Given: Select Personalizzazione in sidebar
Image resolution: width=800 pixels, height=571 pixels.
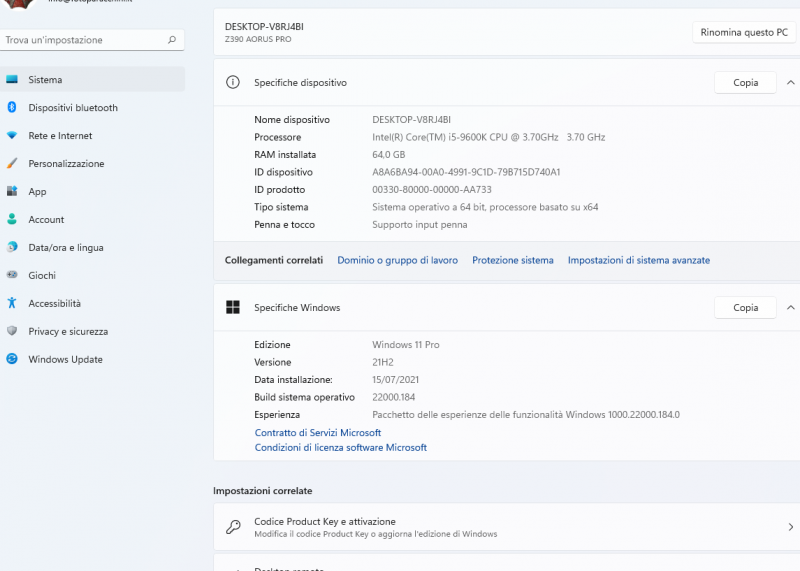Looking at the screenshot, I should tap(92, 164).
